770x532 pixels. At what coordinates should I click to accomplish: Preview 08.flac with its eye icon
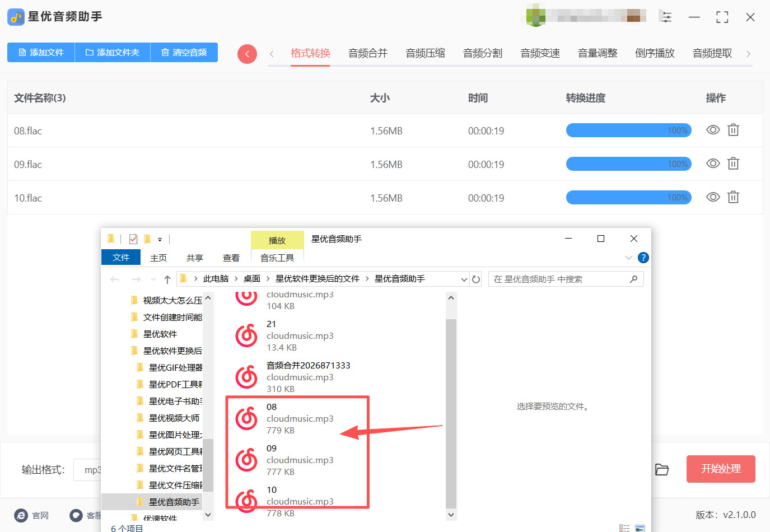pyautogui.click(x=713, y=130)
